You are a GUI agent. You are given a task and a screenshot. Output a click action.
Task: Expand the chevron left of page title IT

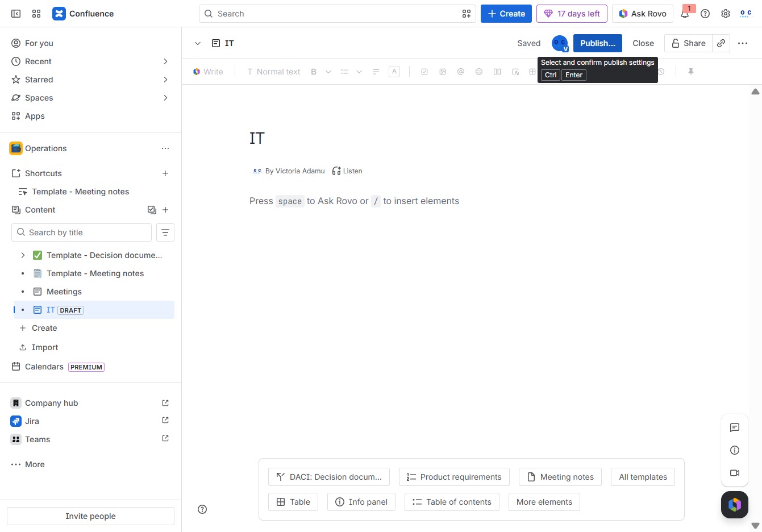click(198, 43)
